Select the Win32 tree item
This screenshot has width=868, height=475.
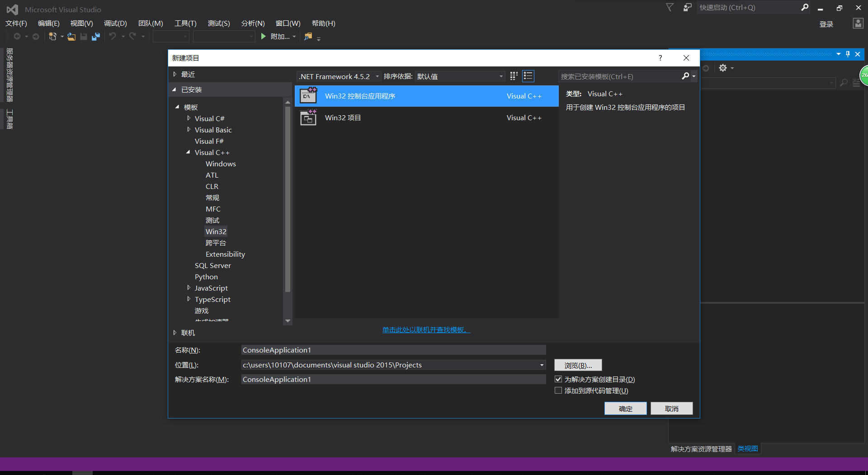(216, 231)
